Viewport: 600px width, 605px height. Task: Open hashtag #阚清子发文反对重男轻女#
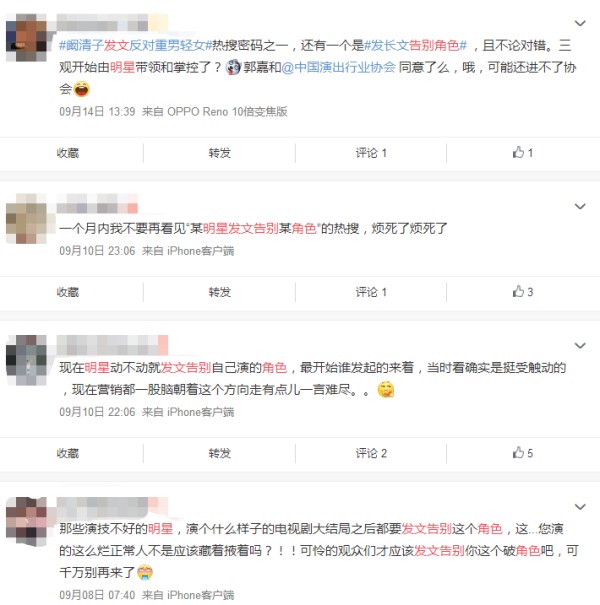point(135,46)
